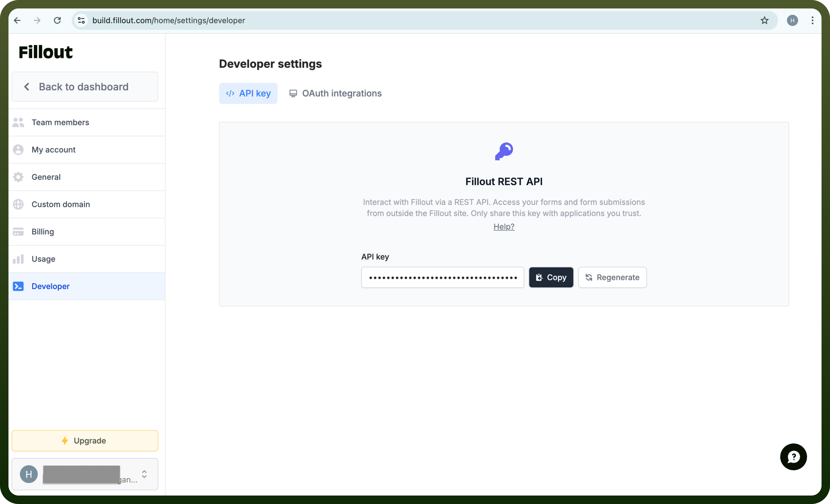Open the Chrome three-dot menu
Screen dimensions: 830x504
[x=812, y=21]
